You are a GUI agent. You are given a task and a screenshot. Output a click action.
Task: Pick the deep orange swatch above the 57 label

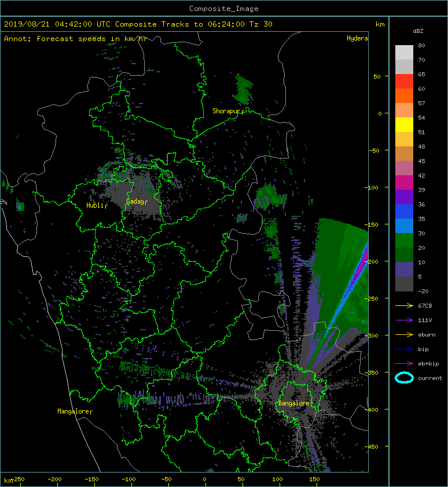point(404,95)
